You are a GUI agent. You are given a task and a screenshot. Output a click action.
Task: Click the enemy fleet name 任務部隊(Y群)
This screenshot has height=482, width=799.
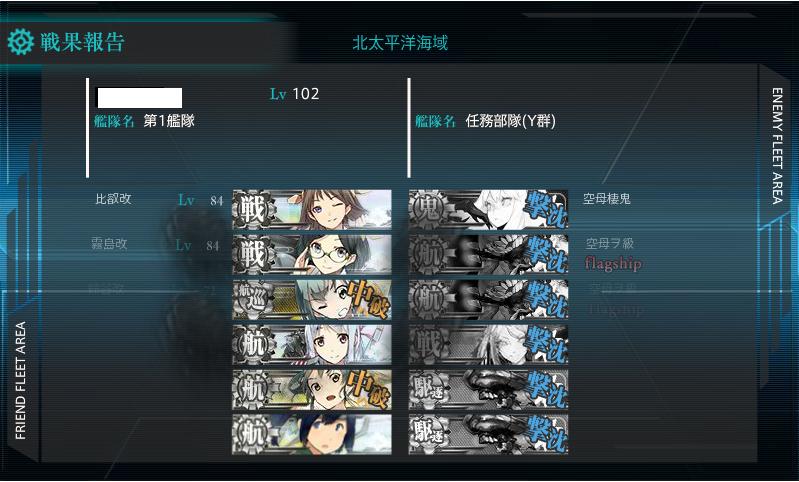[510, 121]
